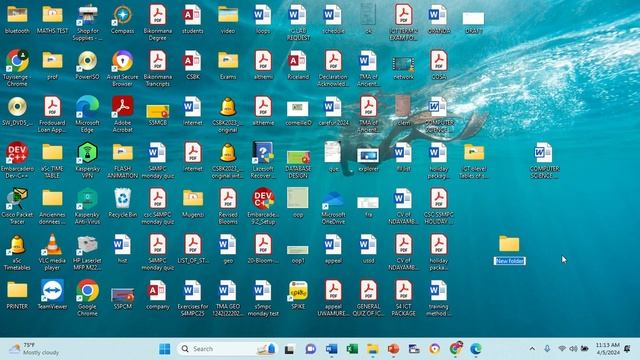Open Word from the taskbar
Image resolution: width=640 pixels, height=360 pixels.
(331, 349)
